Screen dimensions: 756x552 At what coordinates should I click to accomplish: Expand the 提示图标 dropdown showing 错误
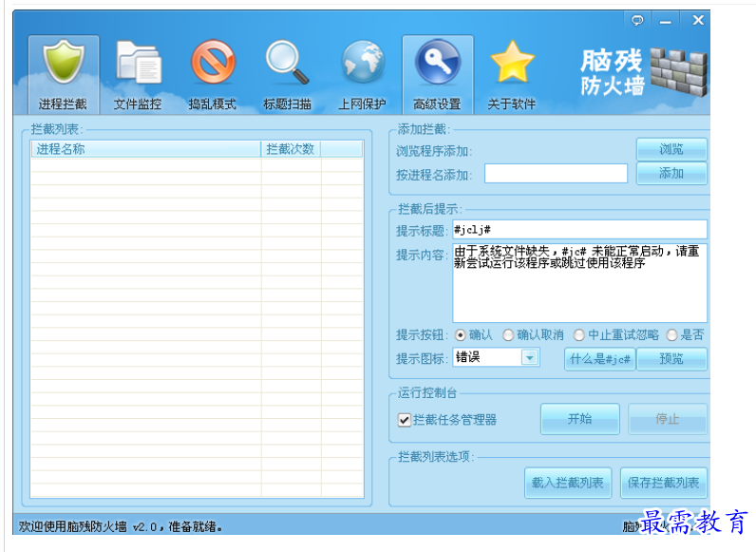coord(530,357)
